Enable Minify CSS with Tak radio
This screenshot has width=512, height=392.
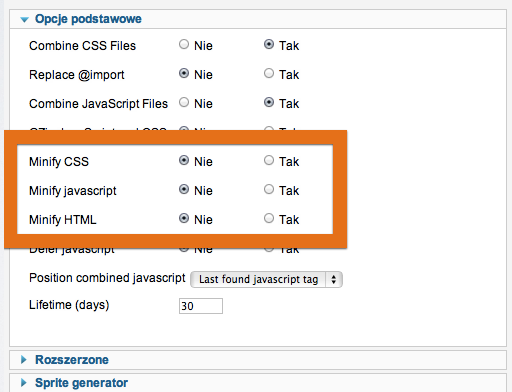click(269, 160)
